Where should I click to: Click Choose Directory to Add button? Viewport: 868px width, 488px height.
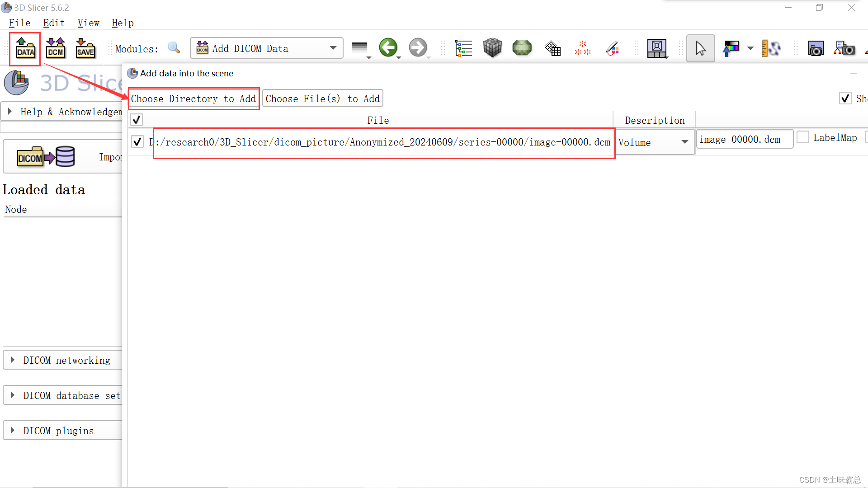193,99
